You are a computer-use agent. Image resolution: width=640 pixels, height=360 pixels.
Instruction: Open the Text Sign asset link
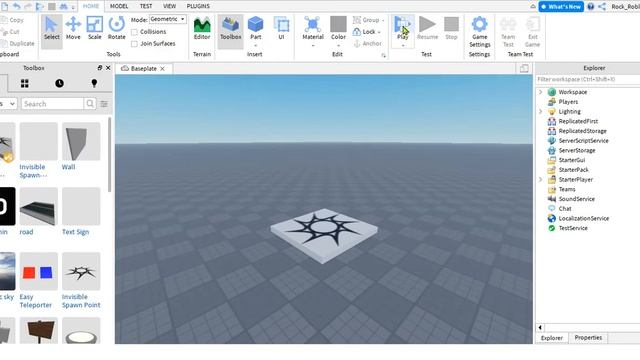click(75, 232)
